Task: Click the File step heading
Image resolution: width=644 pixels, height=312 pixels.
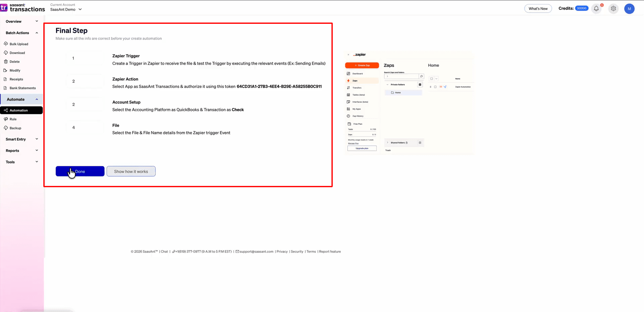Action: point(116,125)
